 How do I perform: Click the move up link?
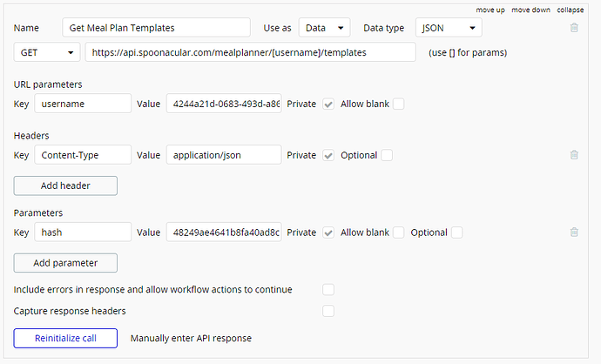(490, 10)
